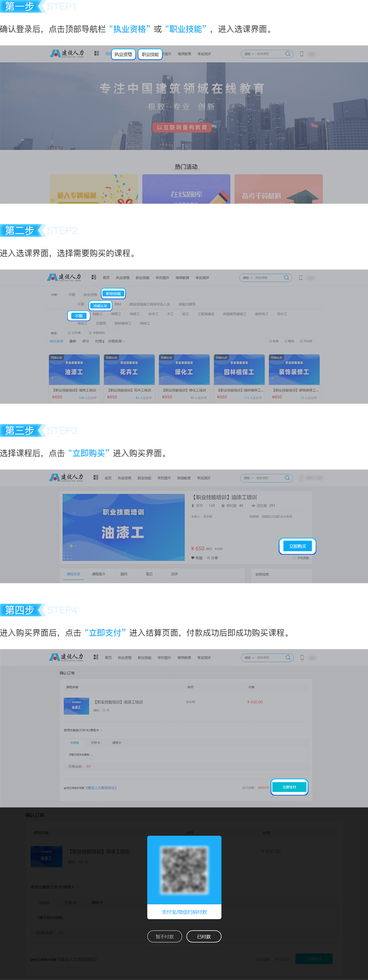The width and height of the screenshot is (368, 980).
Task: Open the 《建设人力购买协议》 link on order page
Action: tap(101, 788)
